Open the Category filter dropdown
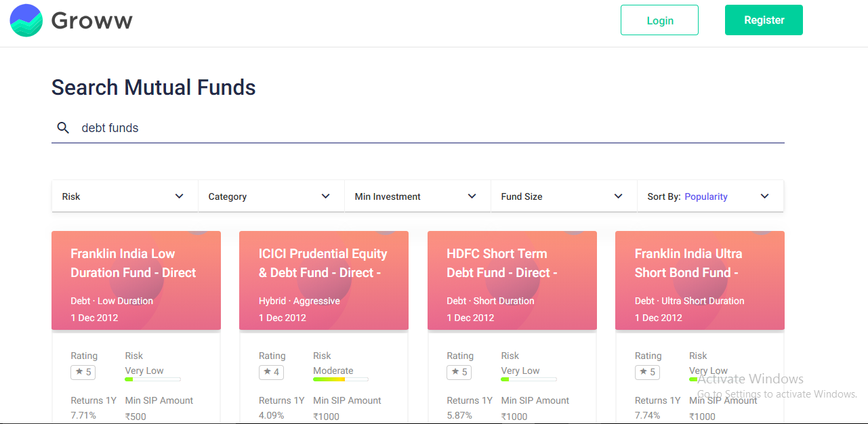The width and height of the screenshot is (868, 424). (x=271, y=196)
